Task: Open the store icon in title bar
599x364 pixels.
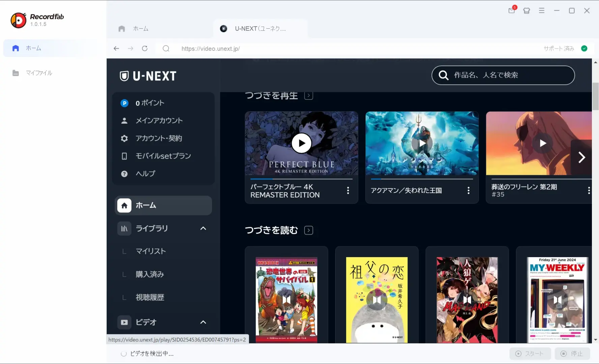Action: [x=526, y=10]
